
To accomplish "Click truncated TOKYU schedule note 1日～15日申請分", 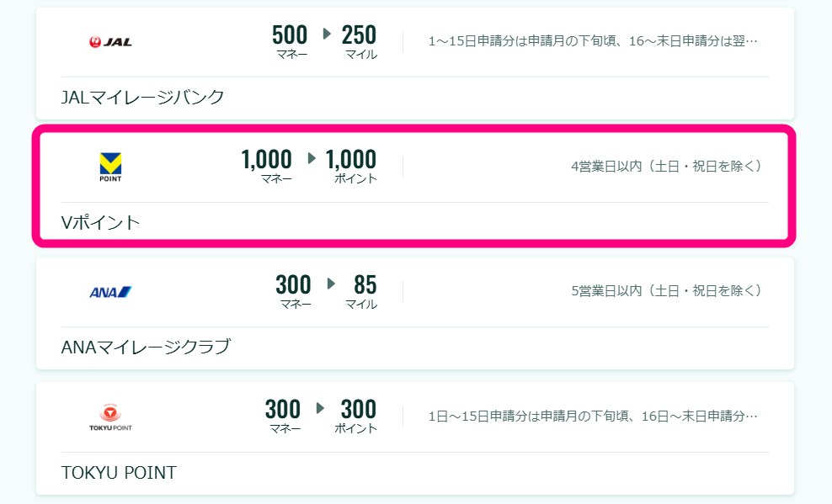I will click(x=593, y=416).
